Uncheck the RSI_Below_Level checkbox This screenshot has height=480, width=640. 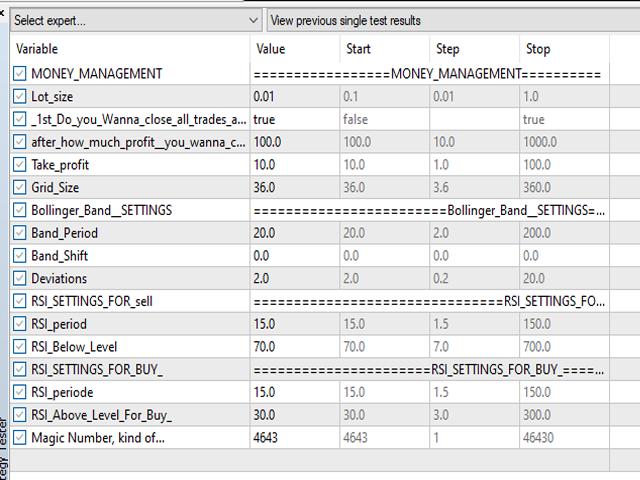point(21,346)
